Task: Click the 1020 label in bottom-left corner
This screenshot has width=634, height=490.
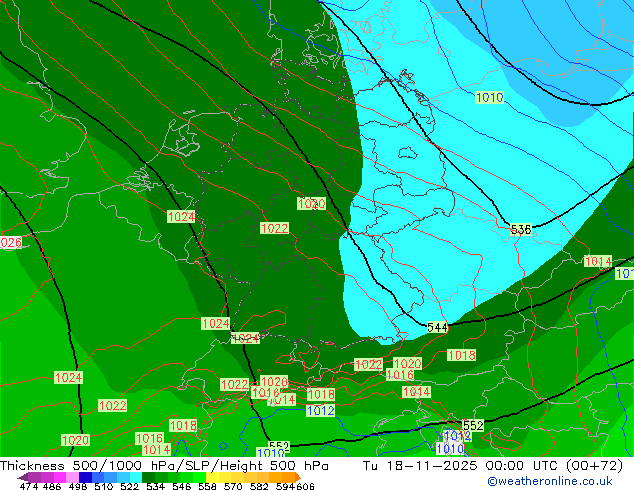Action: coord(76,440)
